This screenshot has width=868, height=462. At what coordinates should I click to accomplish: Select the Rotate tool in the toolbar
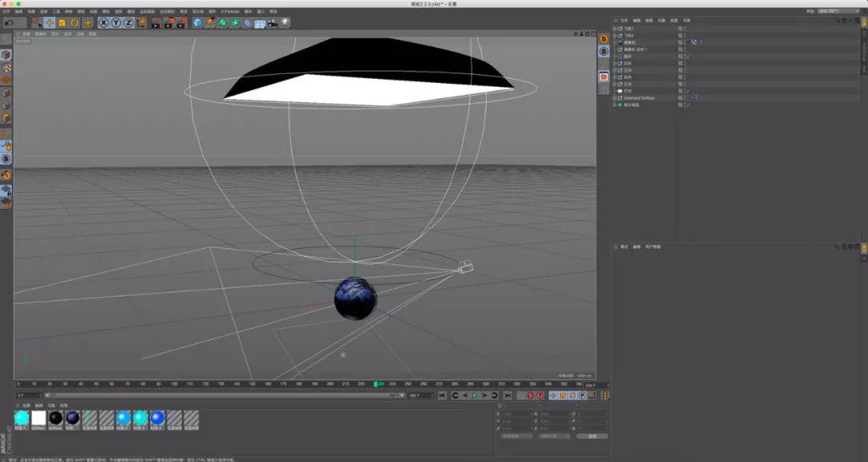point(75,22)
